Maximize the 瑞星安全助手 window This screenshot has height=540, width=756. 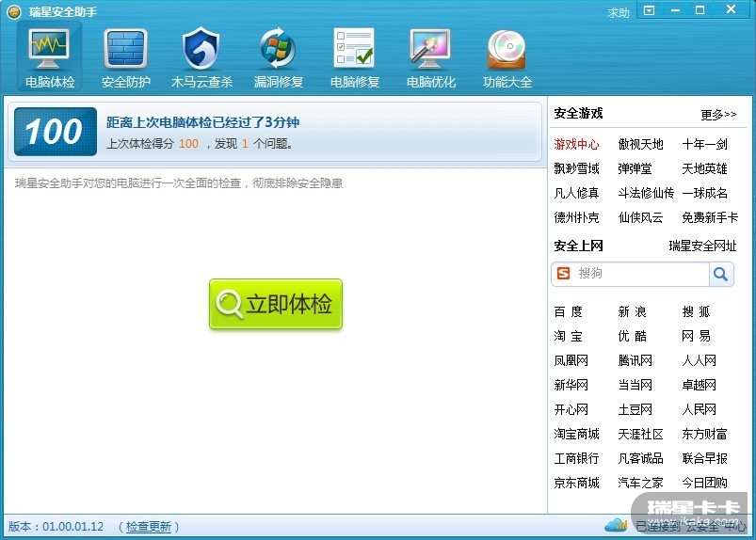pyautogui.click(x=700, y=10)
